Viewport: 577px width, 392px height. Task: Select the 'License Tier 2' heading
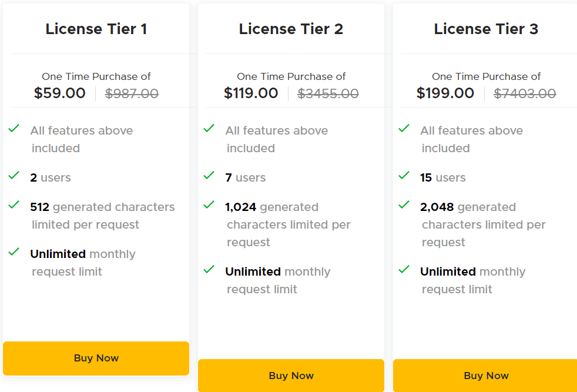coord(291,28)
